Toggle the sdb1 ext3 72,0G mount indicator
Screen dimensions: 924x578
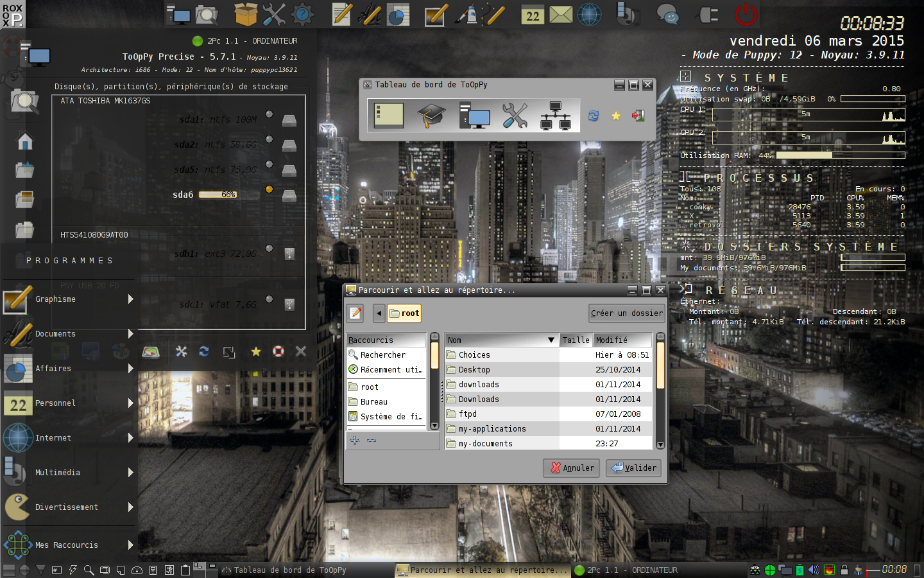269,249
